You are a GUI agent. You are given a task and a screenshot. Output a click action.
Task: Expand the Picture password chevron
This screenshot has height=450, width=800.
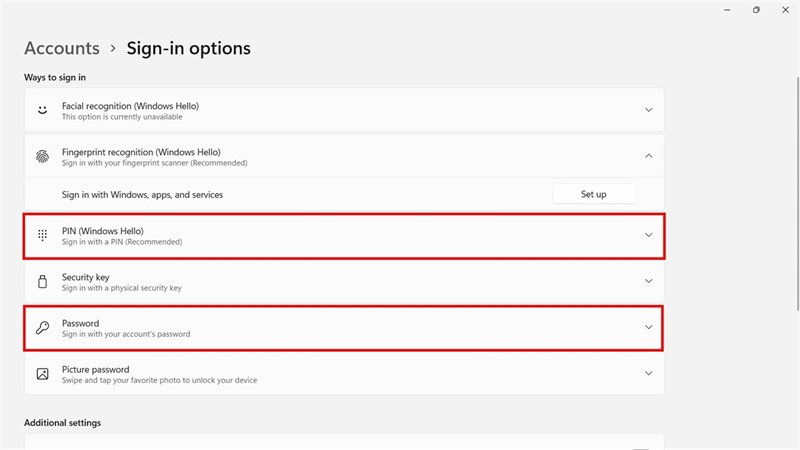point(648,374)
